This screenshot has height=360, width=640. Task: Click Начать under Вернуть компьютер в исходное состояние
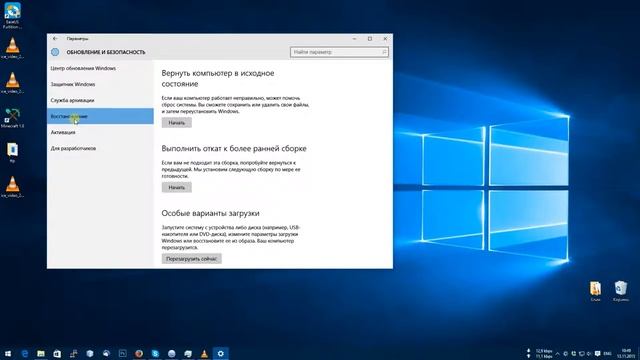(177, 122)
